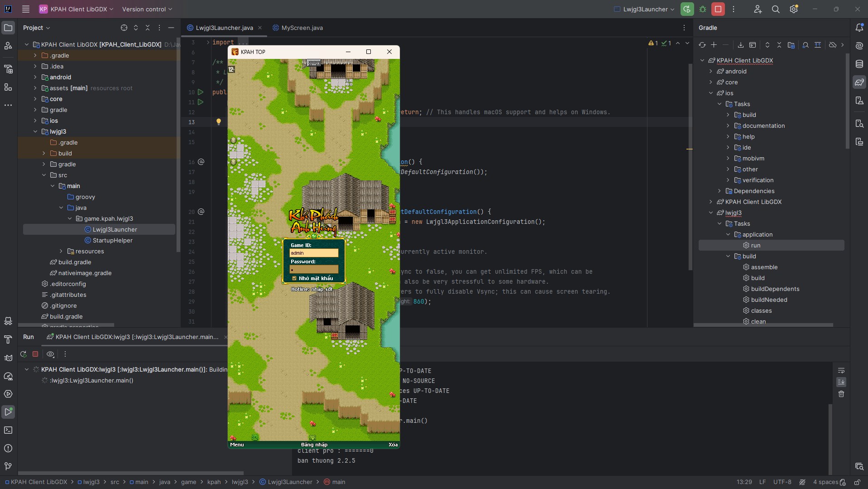
Task: Click the Gradle panel plus (link project) icon
Action: pyautogui.click(x=714, y=45)
